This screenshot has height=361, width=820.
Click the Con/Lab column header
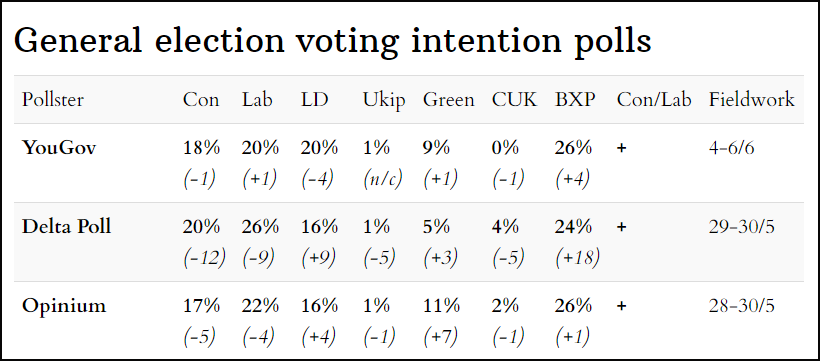coord(654,99)
